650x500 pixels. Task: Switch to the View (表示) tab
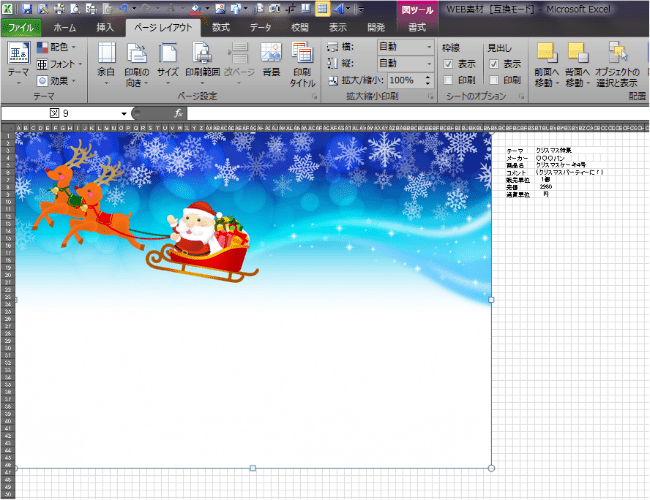[338, 28]
